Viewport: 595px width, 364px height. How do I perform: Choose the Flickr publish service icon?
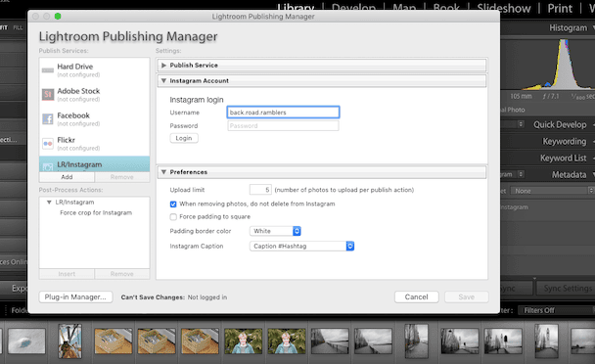click(x=48, y=144)
